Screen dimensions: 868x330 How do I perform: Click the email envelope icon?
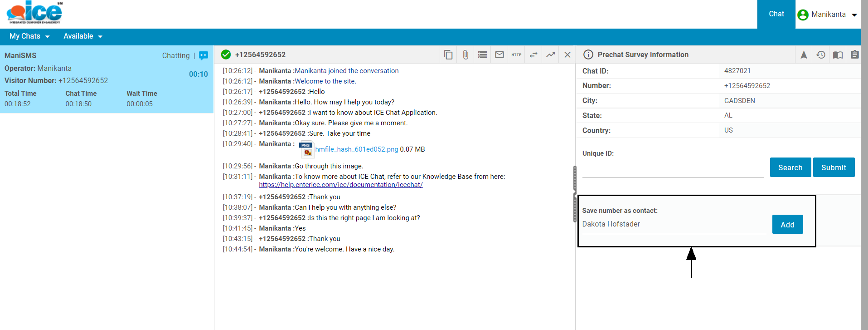click(499, 55)
